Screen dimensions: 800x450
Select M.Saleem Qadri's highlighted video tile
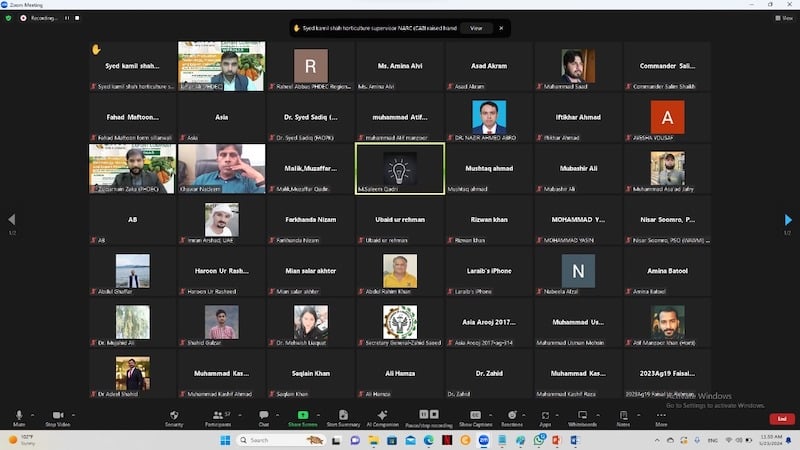(x=400, y=168)
